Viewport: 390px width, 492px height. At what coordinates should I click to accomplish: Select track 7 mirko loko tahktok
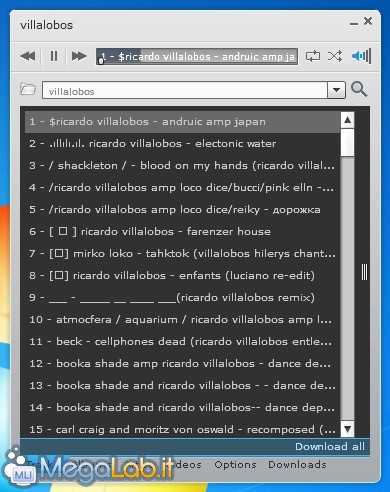pyautogui.click(x=182, y=254)
